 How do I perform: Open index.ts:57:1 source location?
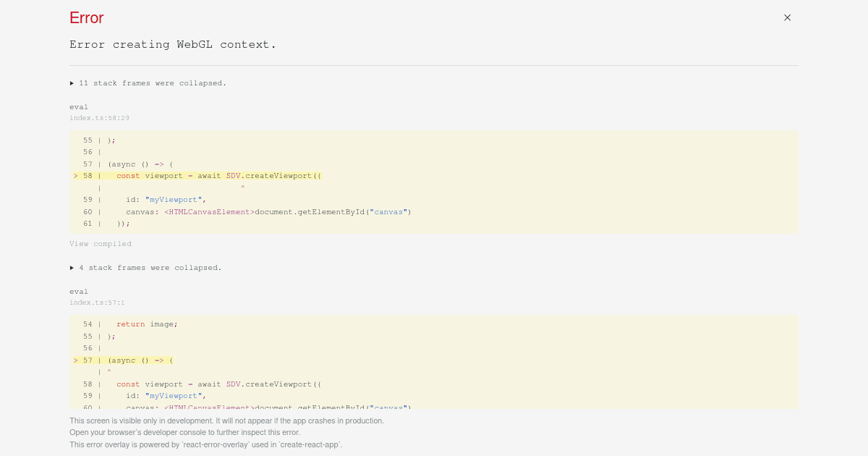[x=97, y=303]
